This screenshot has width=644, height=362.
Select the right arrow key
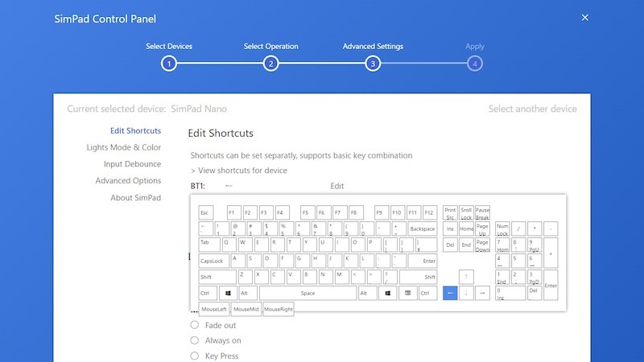coord(482,293)
